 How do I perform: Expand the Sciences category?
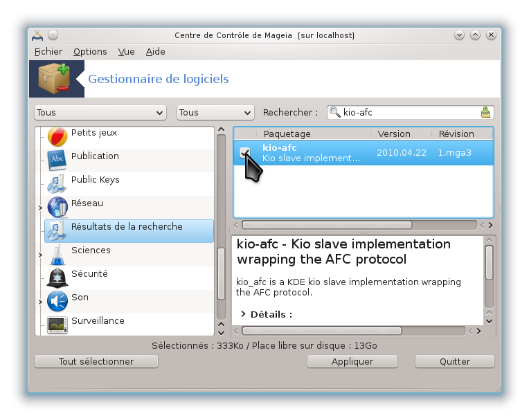(x=40, y=255)
